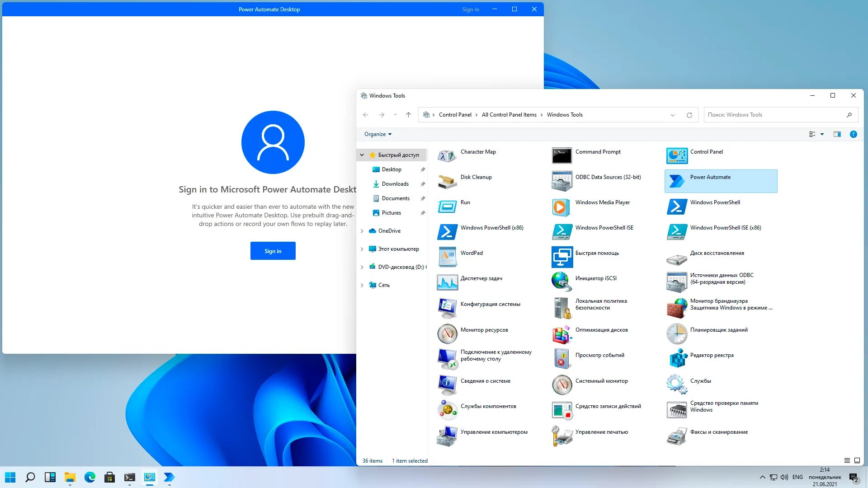Image resolution: width=868 pixels, height=488 pixels.
Task: Click Sign in button in Power Automate
Action: tap(273, 250)
